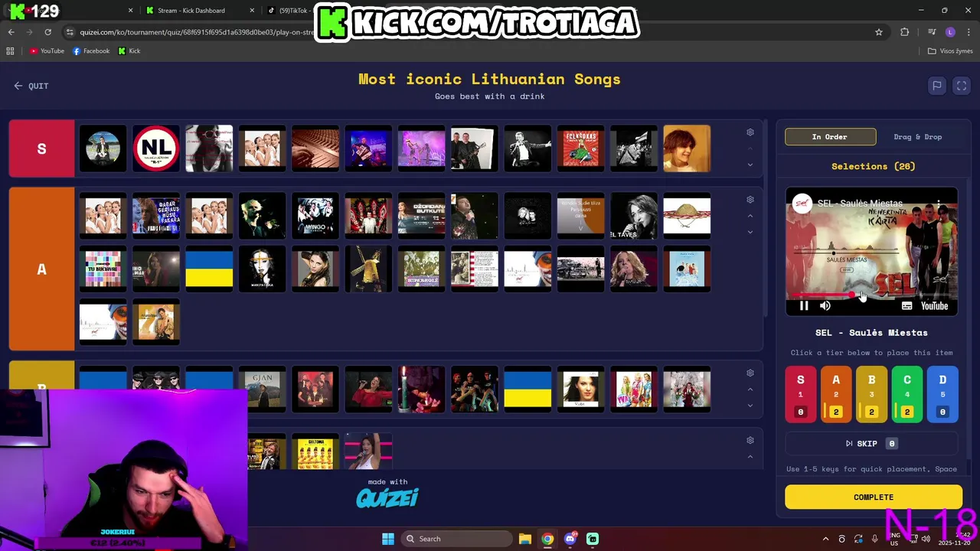This screenshot has width=980, height=551.
Task: Switch to Drag & Drop mode
Action: click(918, 137)
